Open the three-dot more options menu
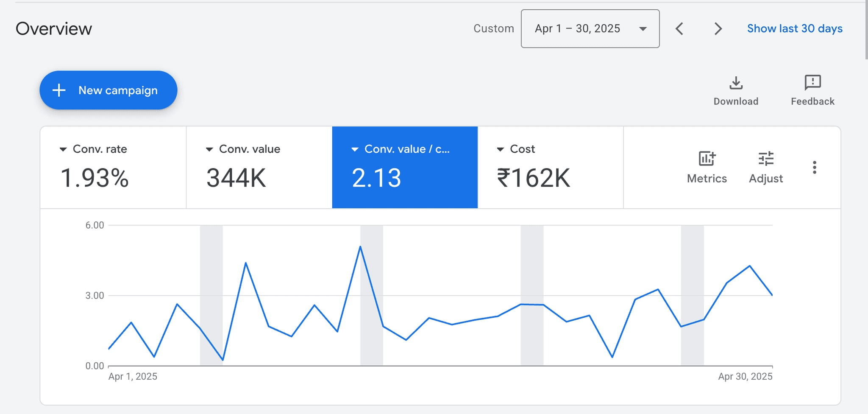The image size is (868, 414). [x=814, y=168]
